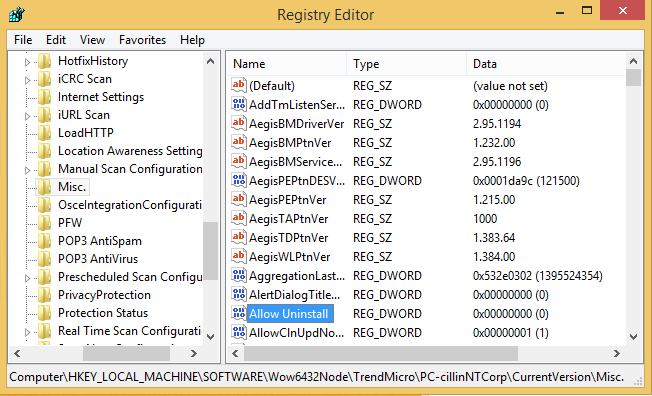652x396 pixels.
Task: Click the folder icon of POP3 AntiSpam
Action: click(x=44, y=241)
